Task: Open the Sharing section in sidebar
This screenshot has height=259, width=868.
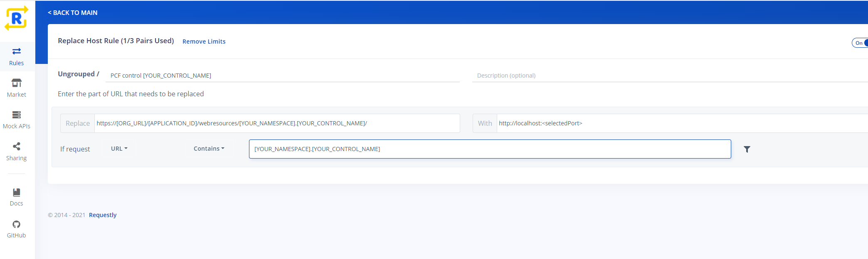Action: coord(17,151)
